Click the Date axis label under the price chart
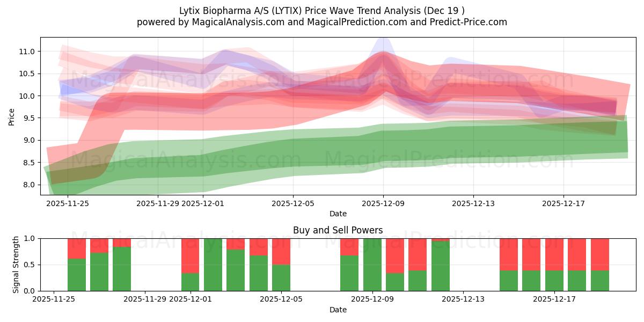644x322 pixels. (338, 213)
